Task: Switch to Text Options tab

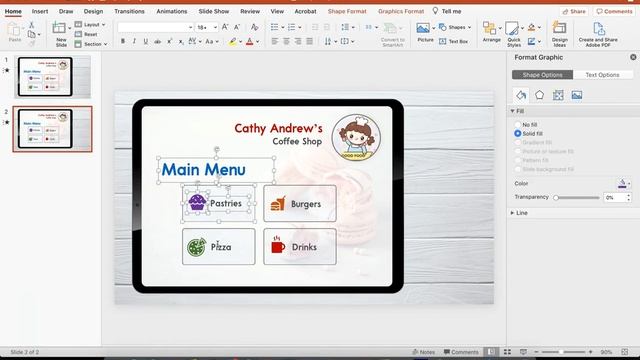Action: click(602, 75)
